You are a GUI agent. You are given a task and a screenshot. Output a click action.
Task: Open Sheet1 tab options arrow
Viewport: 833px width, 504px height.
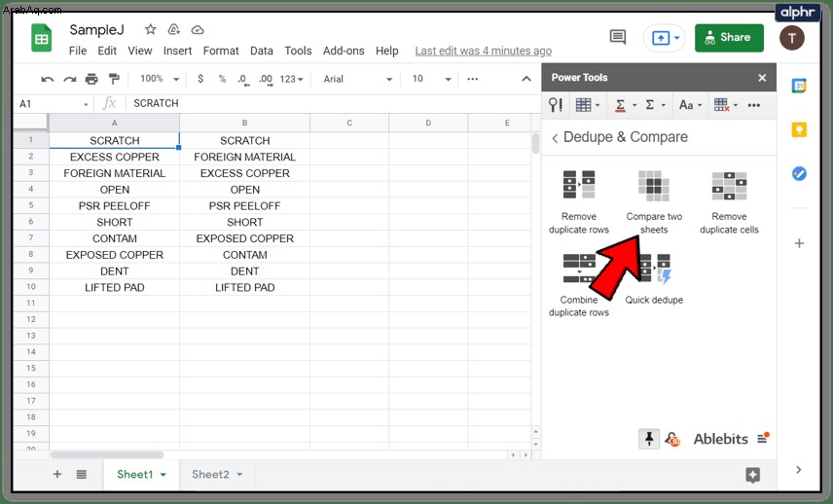point(163,475)
